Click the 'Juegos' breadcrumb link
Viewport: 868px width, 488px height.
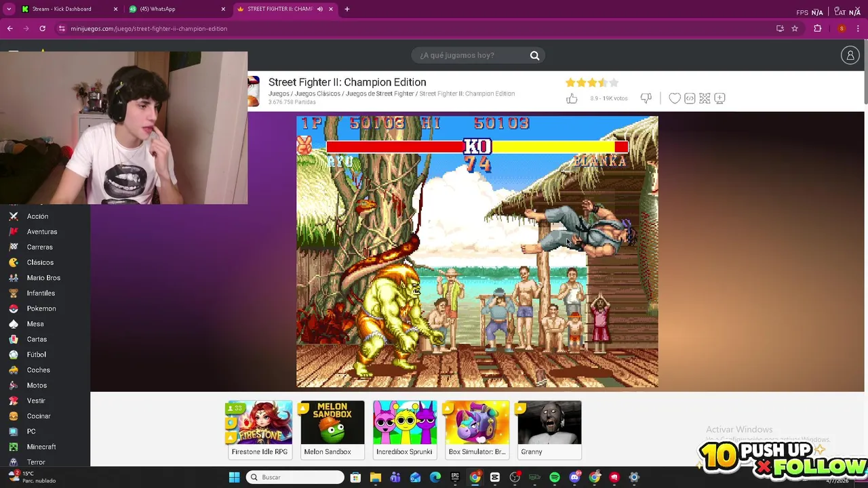(x=279, y=94)
